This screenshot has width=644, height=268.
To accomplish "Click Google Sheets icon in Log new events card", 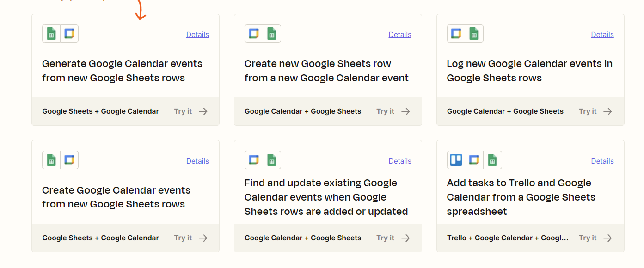I will click(474, 34).
